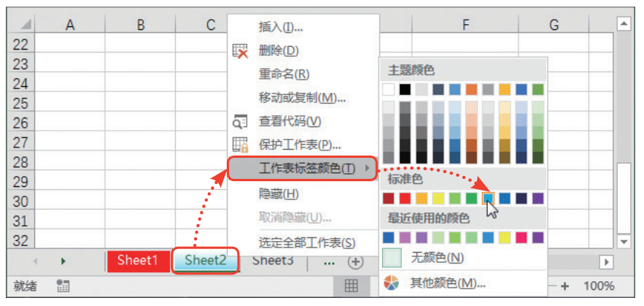Image resolution: width=644 pixels, height=306 pixels.
Task: Click the macro record icon in status bar
Action: [x=63, y=286]
